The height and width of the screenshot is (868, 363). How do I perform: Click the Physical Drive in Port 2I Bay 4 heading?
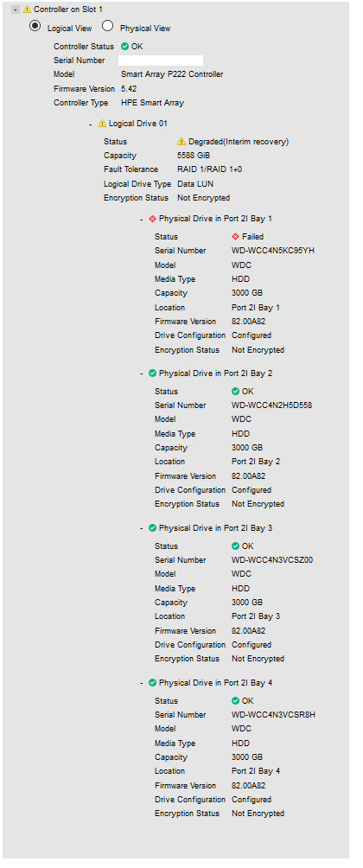216,683
